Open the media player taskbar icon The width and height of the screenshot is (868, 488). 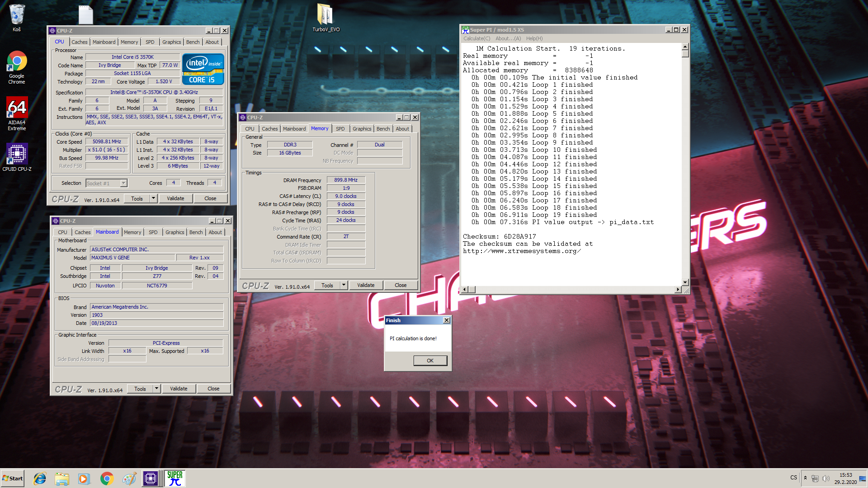tap(84, 479)
